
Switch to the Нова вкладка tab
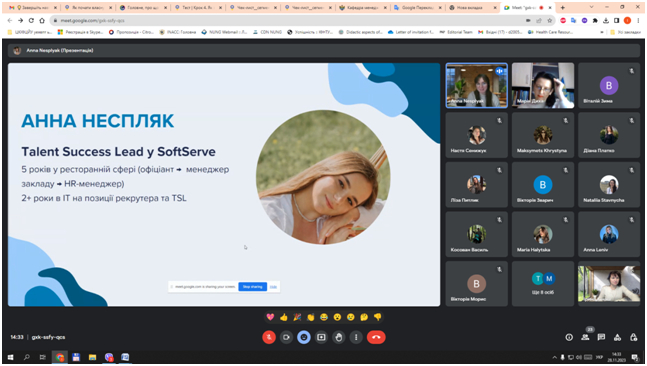tap(473, 7)
